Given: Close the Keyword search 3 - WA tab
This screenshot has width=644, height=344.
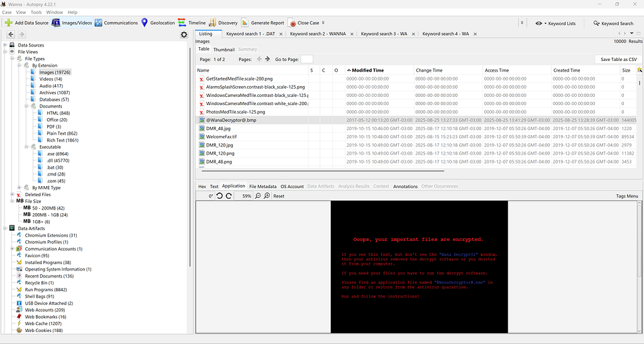Looking at the screenshot, I should pos(413,34).
